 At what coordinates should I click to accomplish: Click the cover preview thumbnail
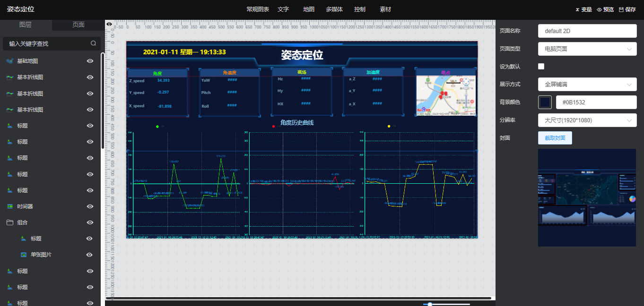point(587,197)
